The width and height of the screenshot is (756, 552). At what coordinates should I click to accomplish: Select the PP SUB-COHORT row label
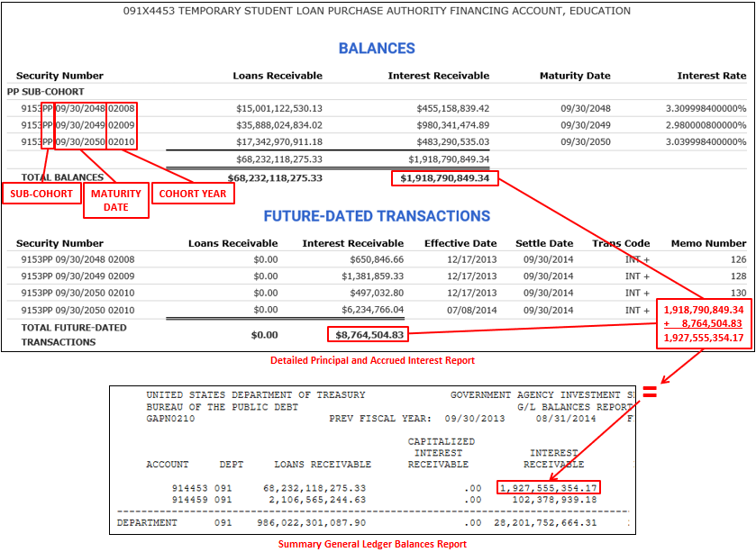pos(45,92)
